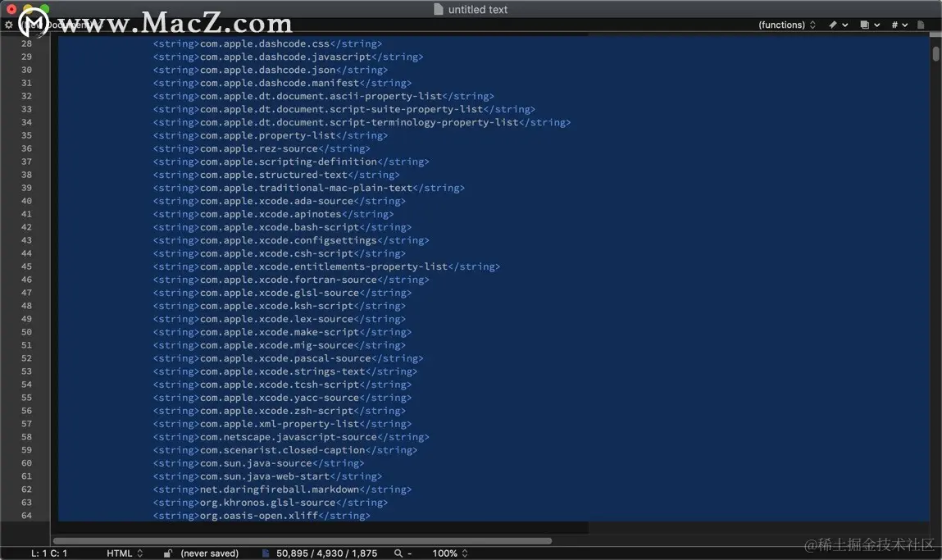Click the com.scenarist.closed-caption line
Viewport: 942px width, 560px height.
[284, 450]
